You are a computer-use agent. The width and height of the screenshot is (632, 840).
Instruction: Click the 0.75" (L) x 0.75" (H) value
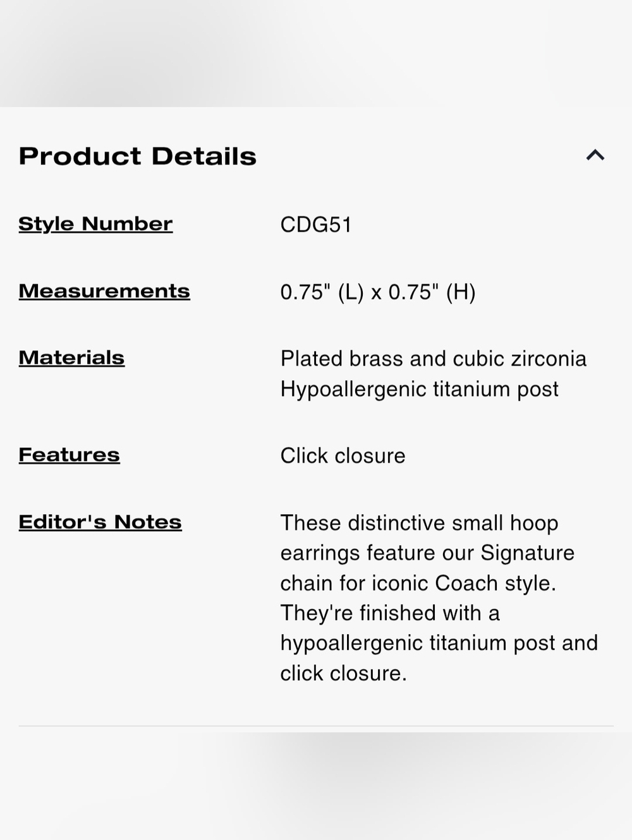(378, 292)
